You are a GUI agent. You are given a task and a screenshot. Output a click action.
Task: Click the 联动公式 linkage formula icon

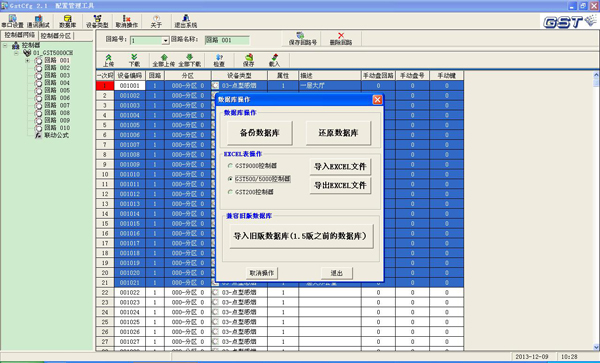pos(38,135)
